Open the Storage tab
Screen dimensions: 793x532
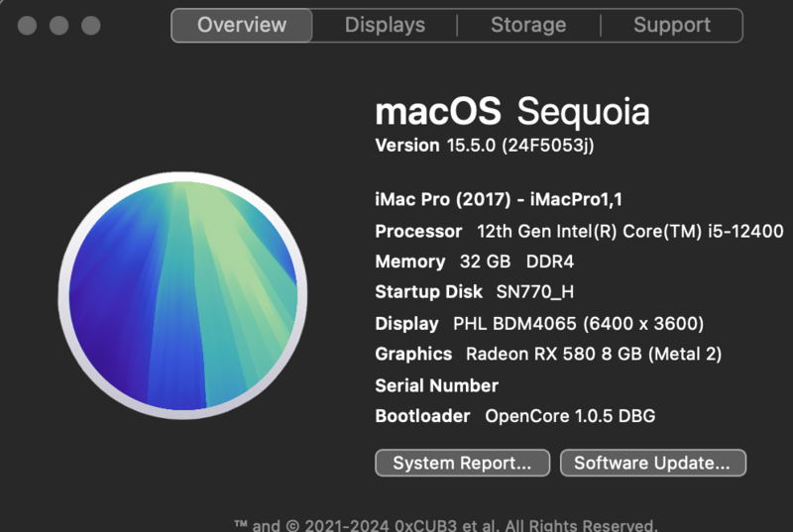pyautogui.click(x=528, y=25)
